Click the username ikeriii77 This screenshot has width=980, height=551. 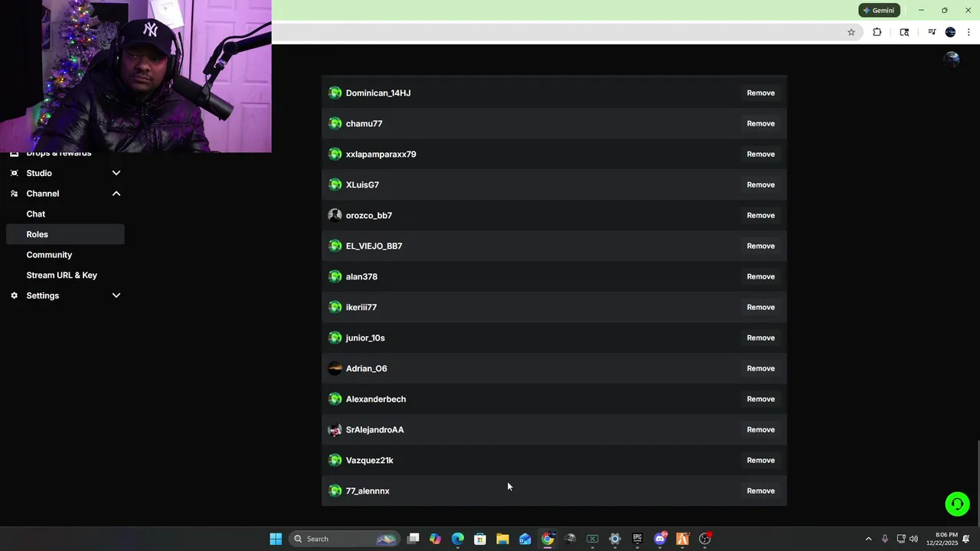coord(361,307)
